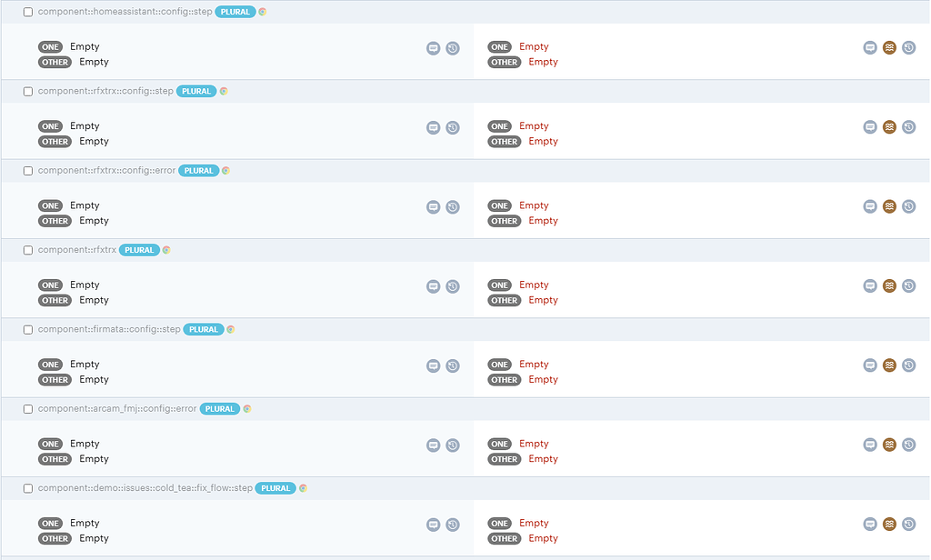The width and height of the screenshot is (931, 560).
Task: Select the component::homeassistant::config::step key checkbox
Action: 28,12
